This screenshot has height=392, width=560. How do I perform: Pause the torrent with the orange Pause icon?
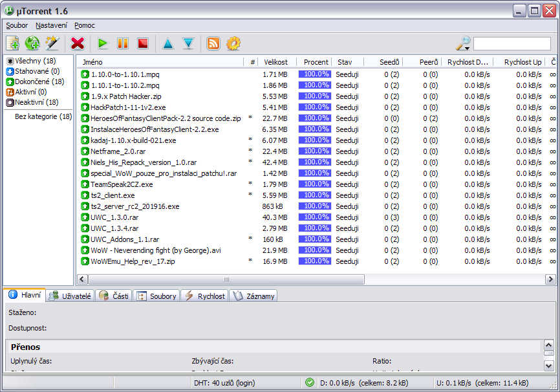click(x=122, y=43)
